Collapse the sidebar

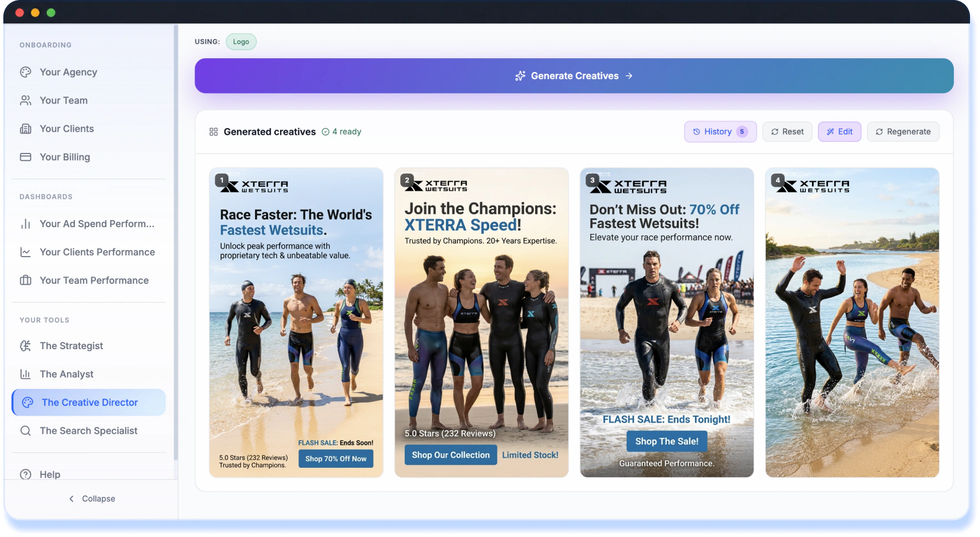(92, 499)
